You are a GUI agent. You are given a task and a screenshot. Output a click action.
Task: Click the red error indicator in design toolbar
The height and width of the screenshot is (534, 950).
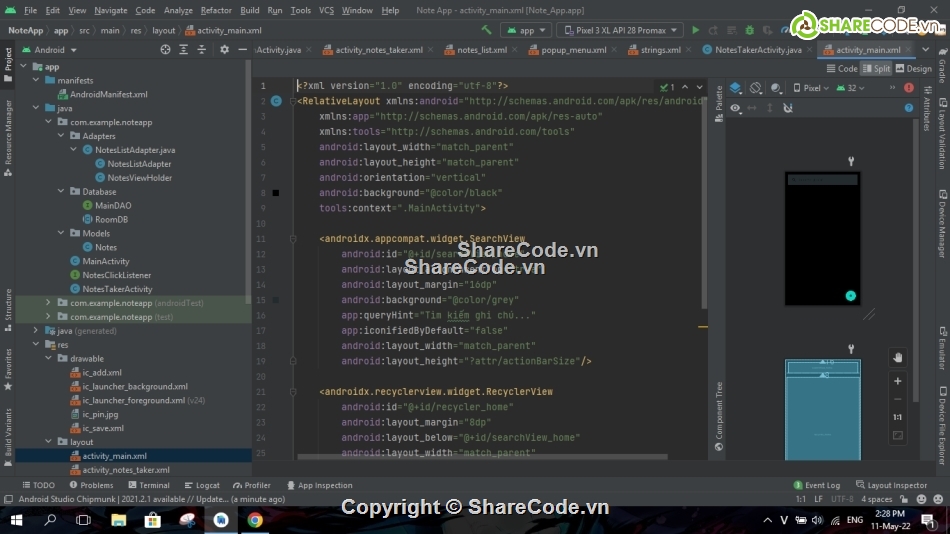(908, 88)
